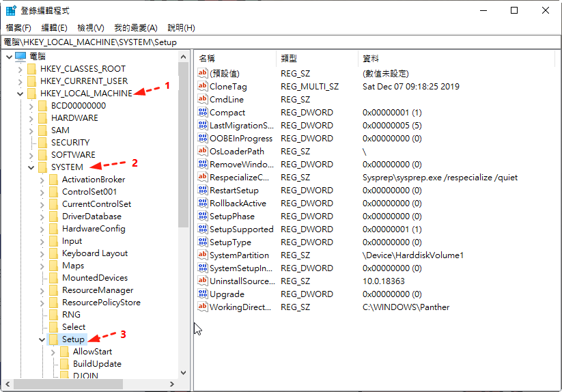
Task: Collapse the SYSTEM key node
Action: coord(31,167)
